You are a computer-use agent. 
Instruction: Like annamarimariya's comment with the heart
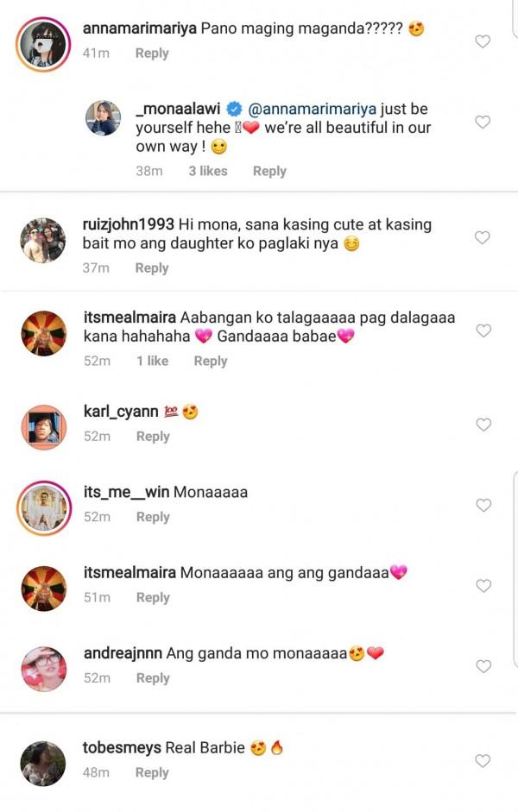483,41
